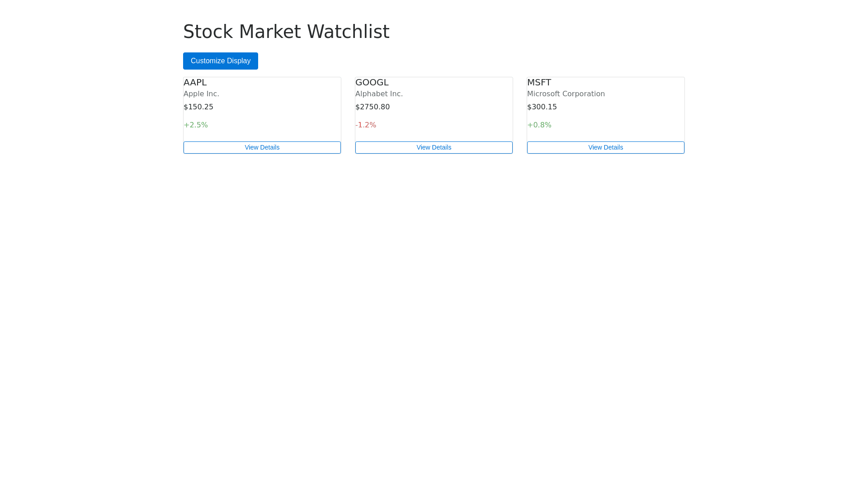The image size is (868, 488).
Task: Click the Alphabet Inc. company name
Action: 379,94
